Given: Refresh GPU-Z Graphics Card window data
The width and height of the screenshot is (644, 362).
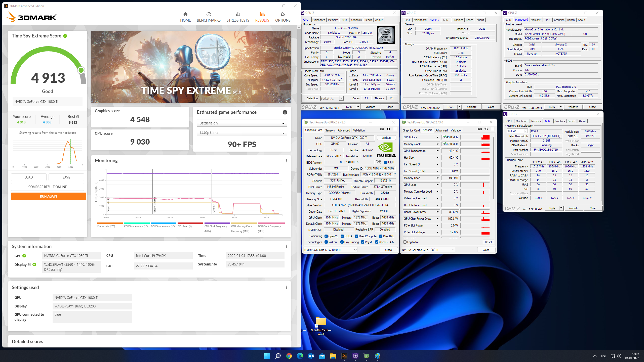Looking at the screenshot, I should pyautogui.click(x=388, y=129).
